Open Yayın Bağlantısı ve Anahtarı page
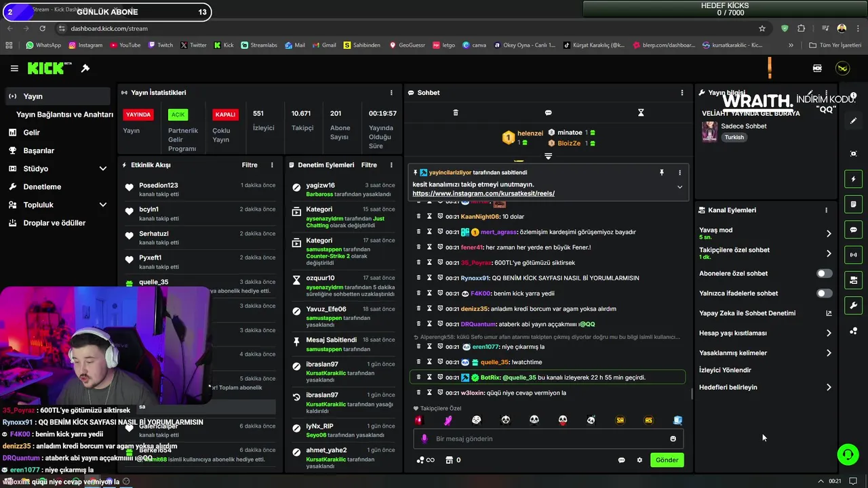The image size is (868, 488). [x=64, y=115]
